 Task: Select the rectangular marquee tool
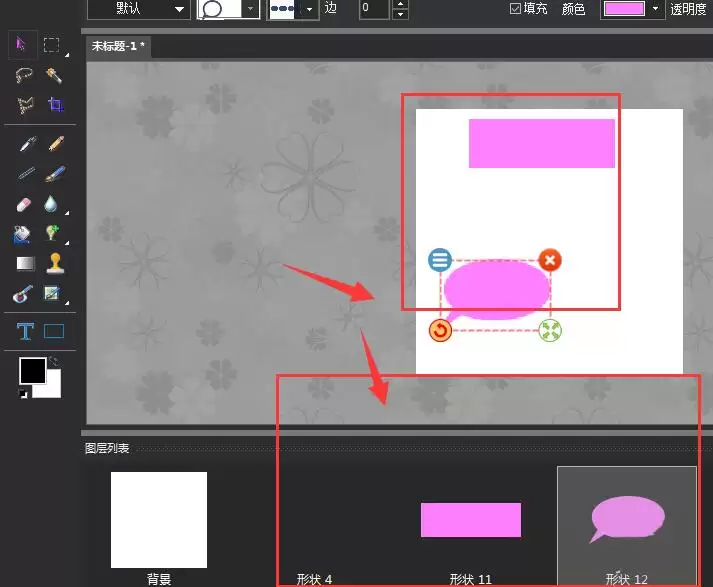pyautogui.click(x=52, y=45)
